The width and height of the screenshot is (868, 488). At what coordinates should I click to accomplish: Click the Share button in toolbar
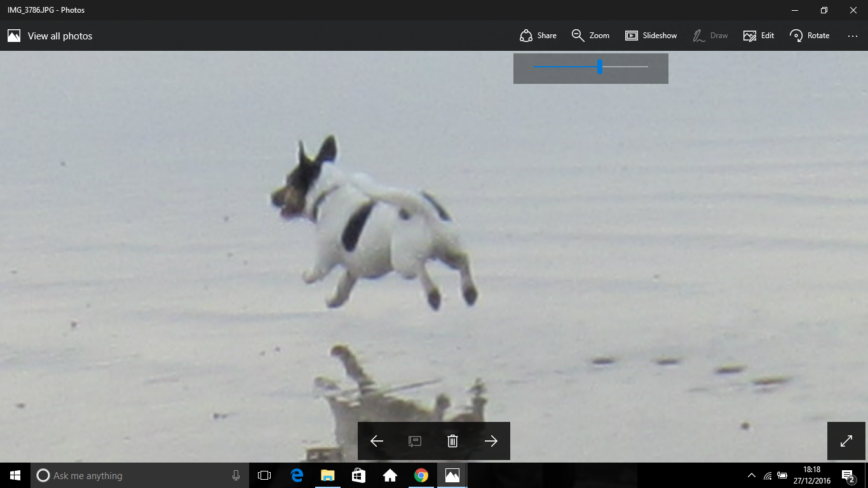pyautogui.click(x=538, y=36)
